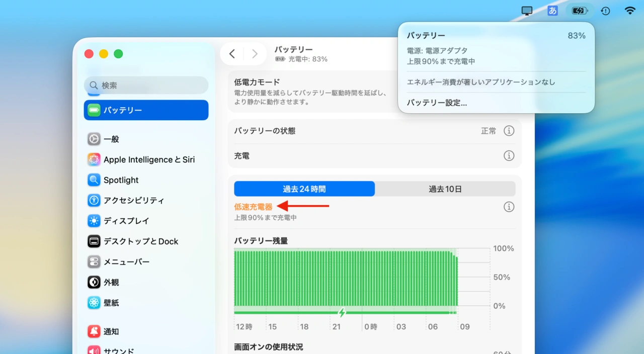Open info for 低速充電器 warning
This screenshot has height=354, width=644.
pos(509,207)
